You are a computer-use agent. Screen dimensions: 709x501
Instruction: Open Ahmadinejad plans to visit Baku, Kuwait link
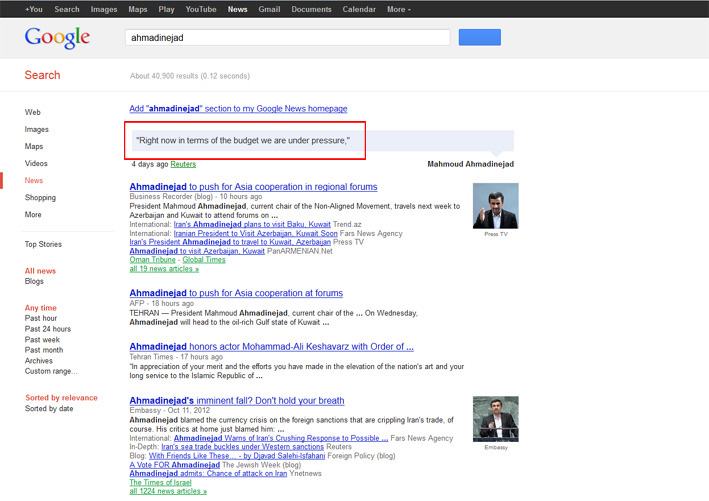click(252, 224)
